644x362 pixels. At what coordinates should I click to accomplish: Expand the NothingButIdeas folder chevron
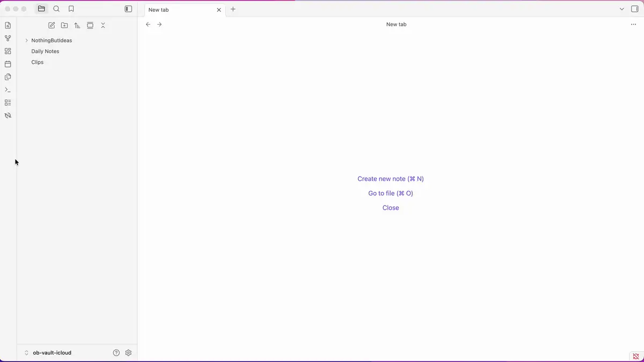click(26, 40)
